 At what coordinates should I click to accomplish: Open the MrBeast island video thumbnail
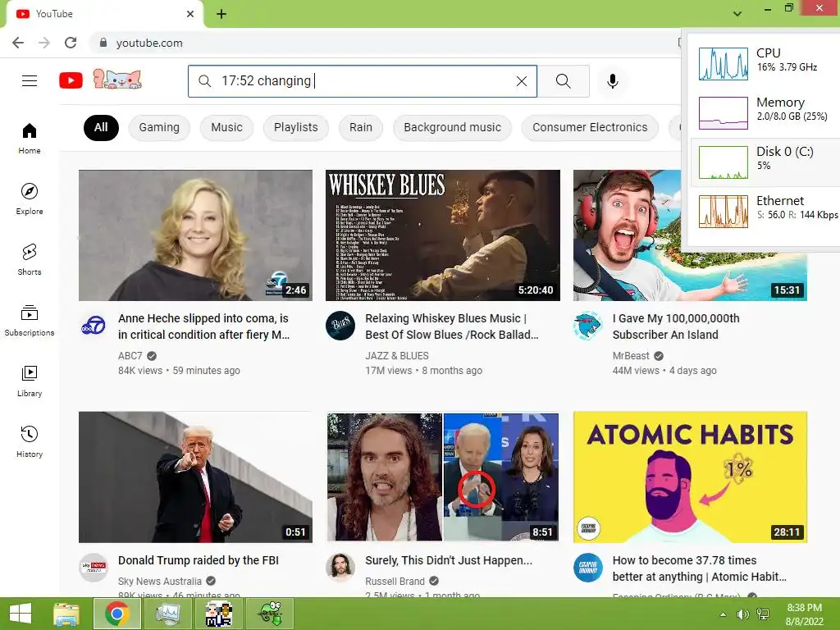690,235
